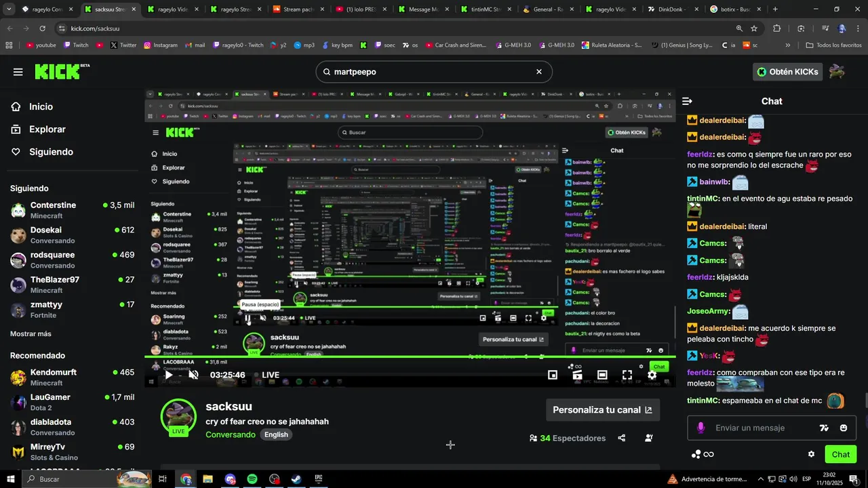
Task: Open chat settings gear icon
Action: pos(811,454)
